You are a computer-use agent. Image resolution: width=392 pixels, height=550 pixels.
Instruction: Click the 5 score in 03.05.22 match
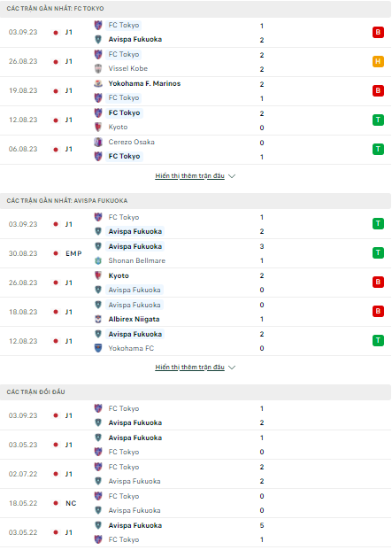262,525
